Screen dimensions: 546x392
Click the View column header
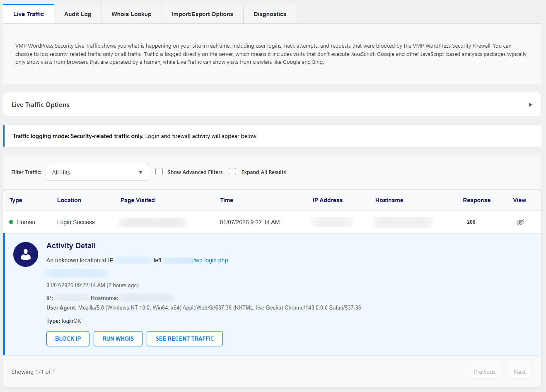click(519, 200)
